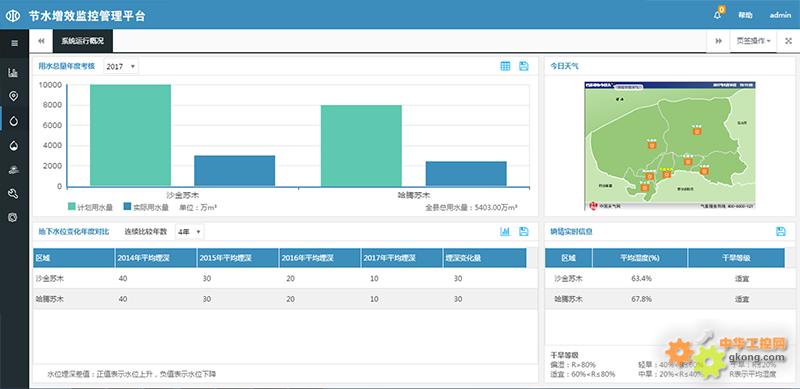Click the 平均湿度(%) column header
800x389 pixels.
(640, 258)
